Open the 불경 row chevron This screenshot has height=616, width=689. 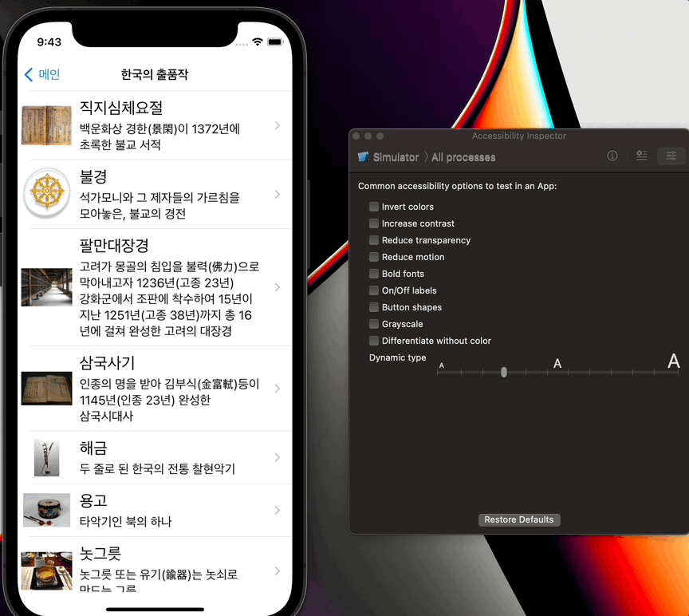(x=278, y=195)
